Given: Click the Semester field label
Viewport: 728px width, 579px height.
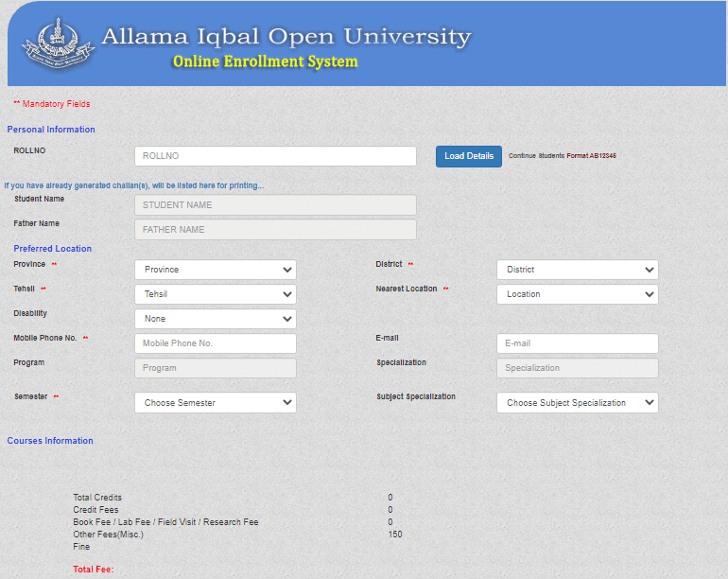Looking at the screenshot, I should pyautogui.click(x=30, y=396).
